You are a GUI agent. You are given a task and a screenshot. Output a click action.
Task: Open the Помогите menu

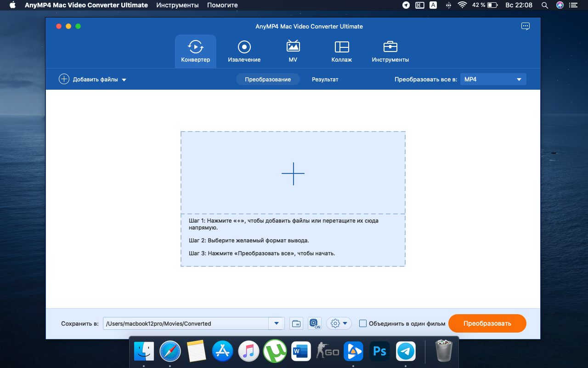point(222,5)
